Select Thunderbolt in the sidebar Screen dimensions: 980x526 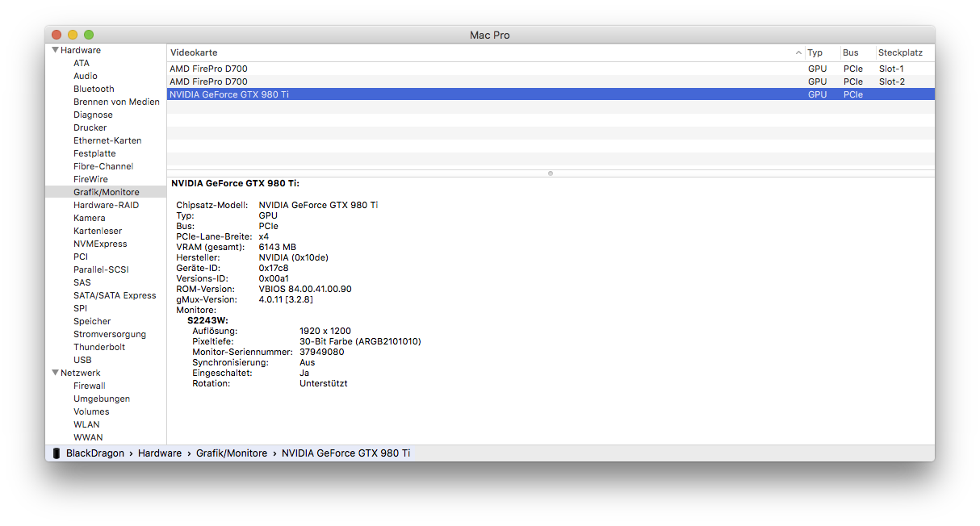tap(99, 347)
